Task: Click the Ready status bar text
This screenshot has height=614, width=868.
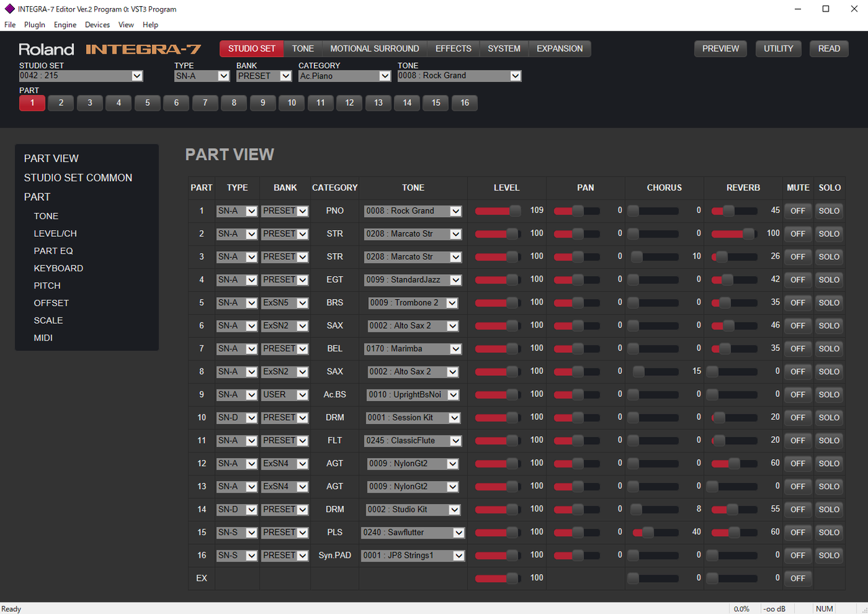Action: (x=12, y=609)
